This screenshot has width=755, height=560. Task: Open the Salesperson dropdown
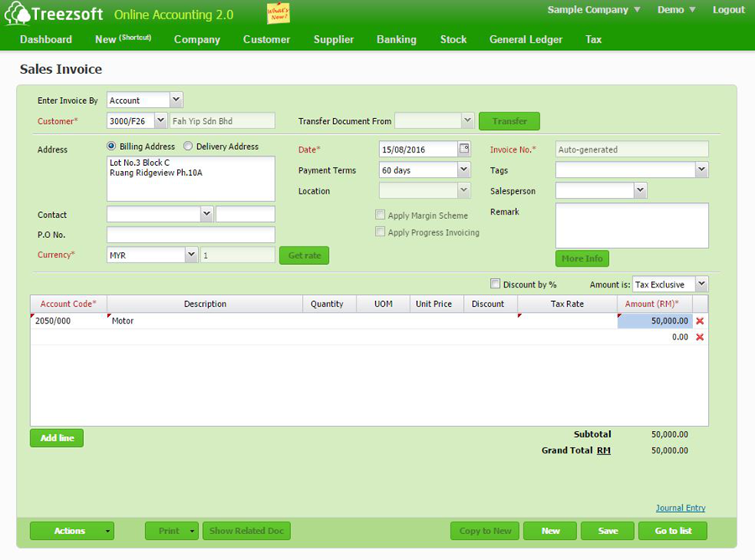coord(640,190)
